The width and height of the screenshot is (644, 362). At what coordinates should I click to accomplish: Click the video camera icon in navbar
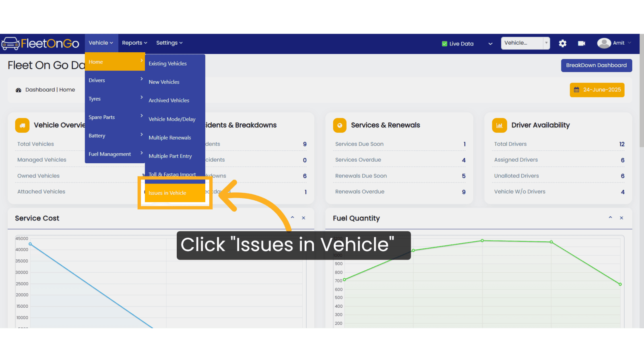(582, 43)
